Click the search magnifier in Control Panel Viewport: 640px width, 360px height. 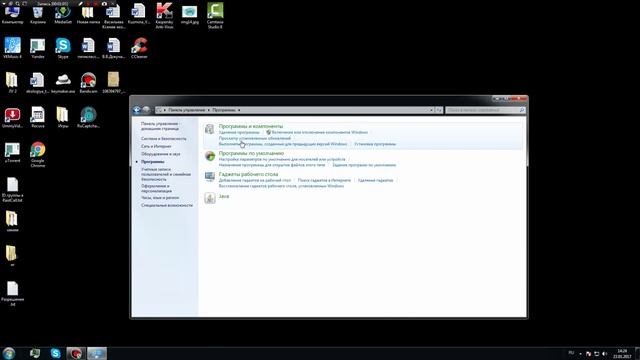522,110
